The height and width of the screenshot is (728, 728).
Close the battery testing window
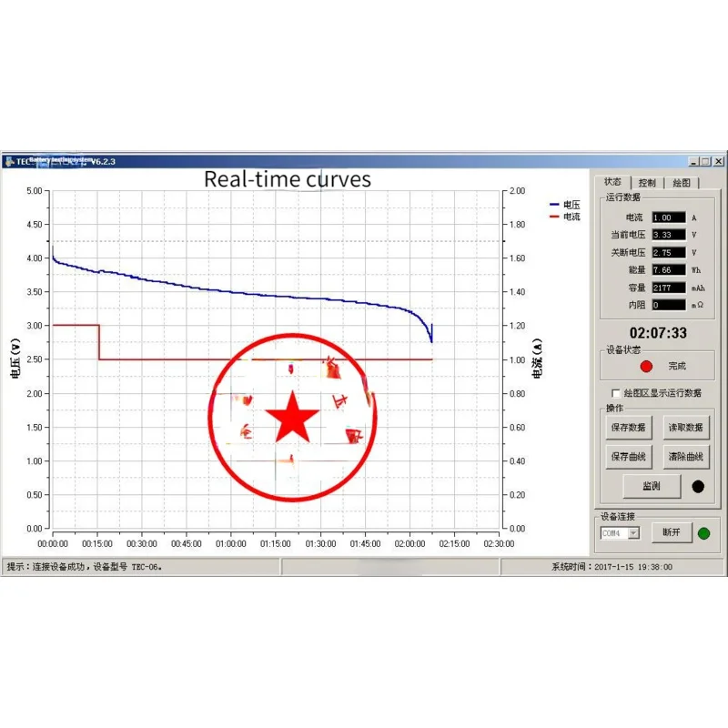click(718, 162)
